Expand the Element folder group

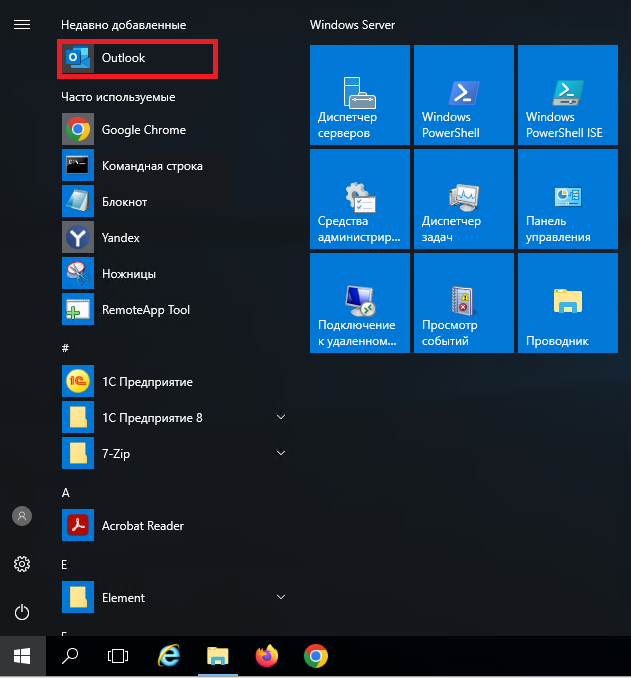(x=281, y=598)
